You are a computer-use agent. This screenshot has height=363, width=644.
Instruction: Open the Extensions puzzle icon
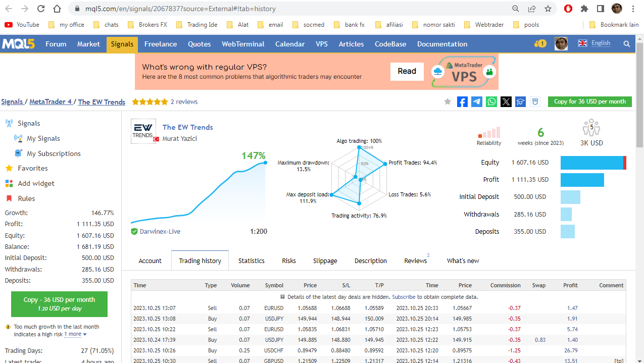584,9
